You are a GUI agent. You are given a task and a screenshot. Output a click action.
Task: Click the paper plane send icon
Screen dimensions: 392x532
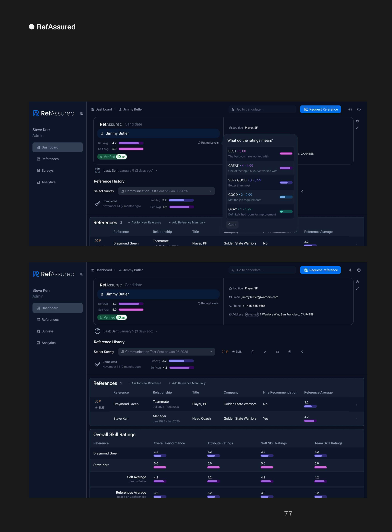click(265, 352)
